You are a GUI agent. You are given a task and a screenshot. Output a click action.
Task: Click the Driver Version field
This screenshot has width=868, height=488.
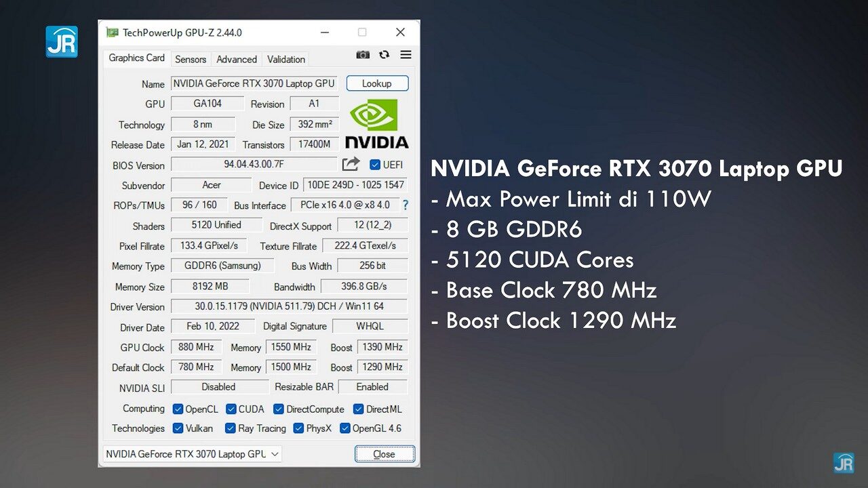(x=290, y=306)
